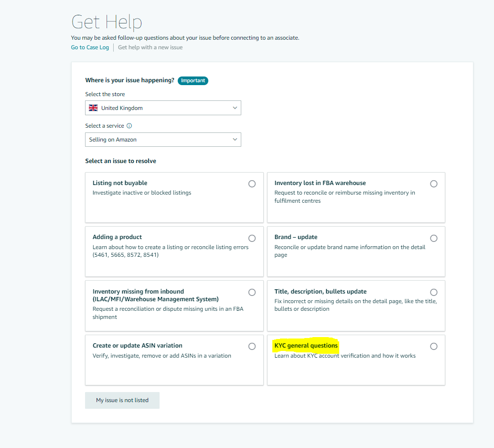Image resolution: width=494 pixels, height=448 pixels.
Task: Click the My issue is not listed button
Action: 122,400
